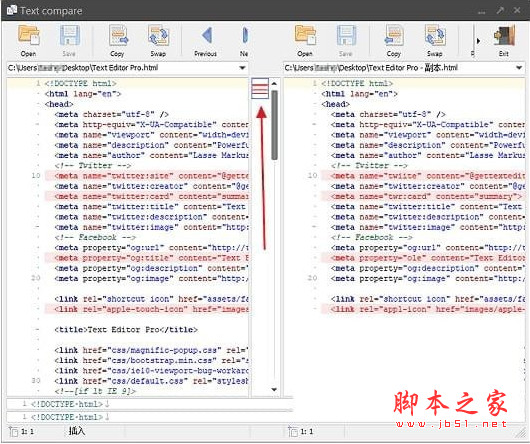Image resolution: width=530 pixels, height=444 pixels.
Task: Select left line 10 twitter:site meta
Action: point(147,176)
